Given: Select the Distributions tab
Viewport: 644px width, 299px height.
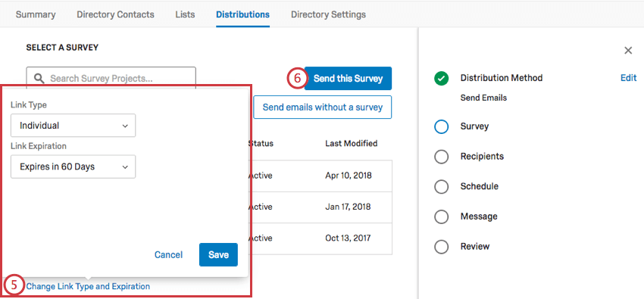Looking at the screenshot, I should pyautogui.click(x=242, y=15).
